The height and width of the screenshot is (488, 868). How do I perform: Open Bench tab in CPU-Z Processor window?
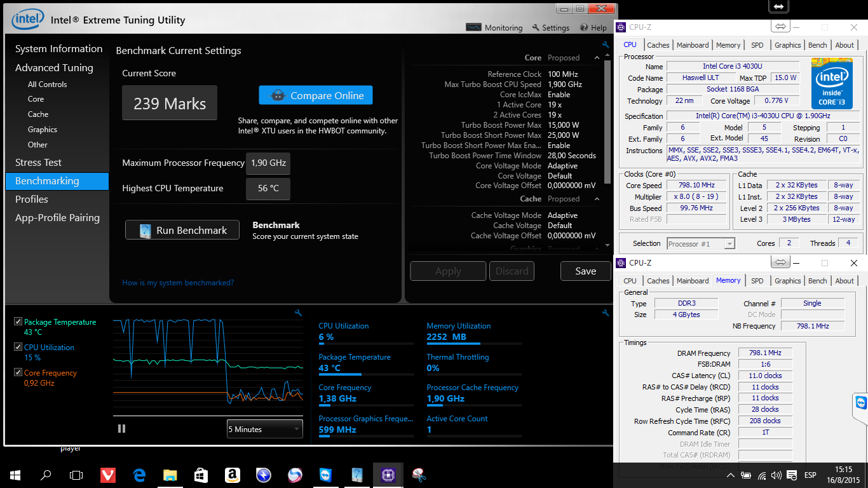coord(818,45)
